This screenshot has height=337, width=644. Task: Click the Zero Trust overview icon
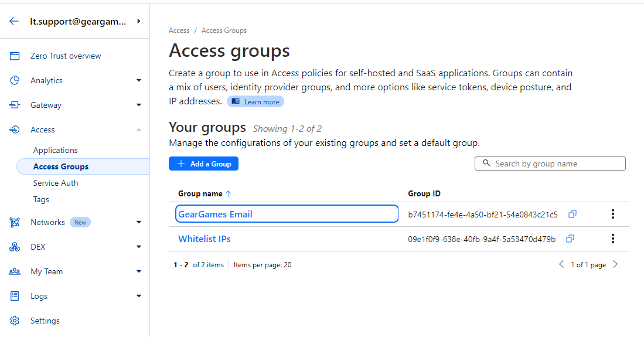[x=15, y=56]
